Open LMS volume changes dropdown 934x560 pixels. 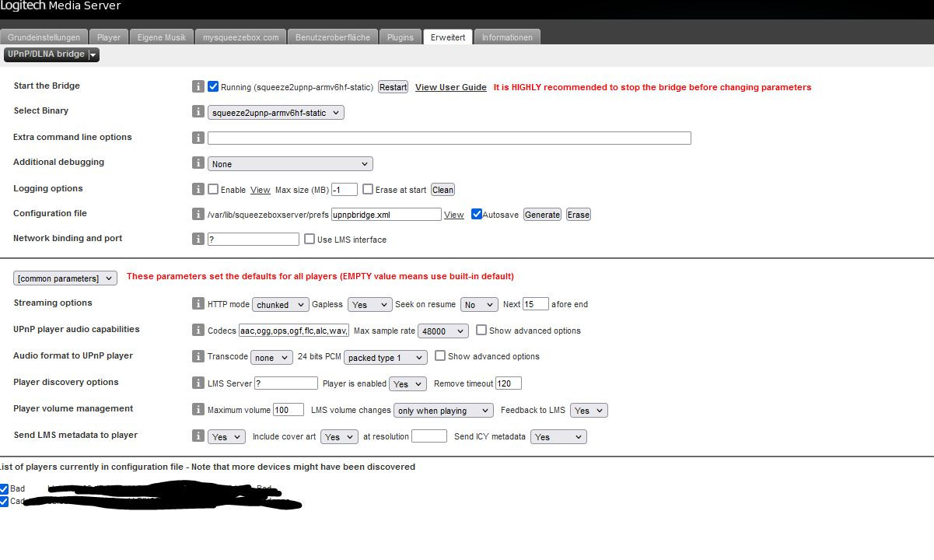[x=444, y=411]
